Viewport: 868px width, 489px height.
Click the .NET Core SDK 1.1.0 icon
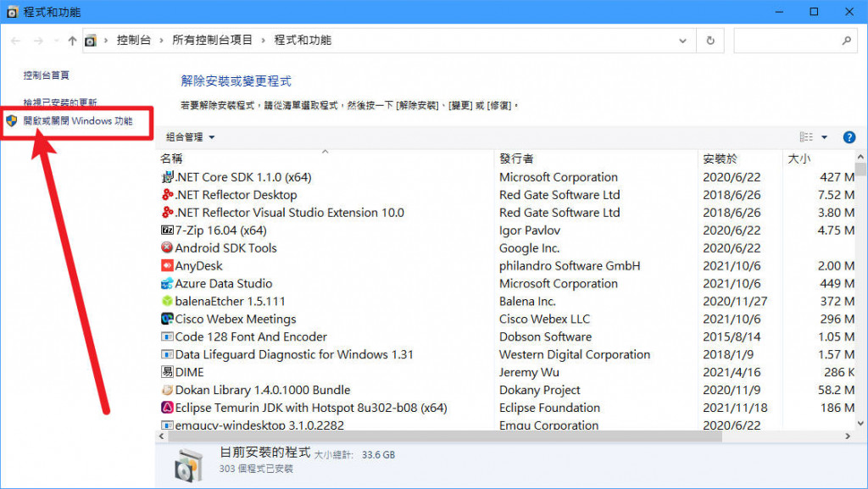pos(167,177)
